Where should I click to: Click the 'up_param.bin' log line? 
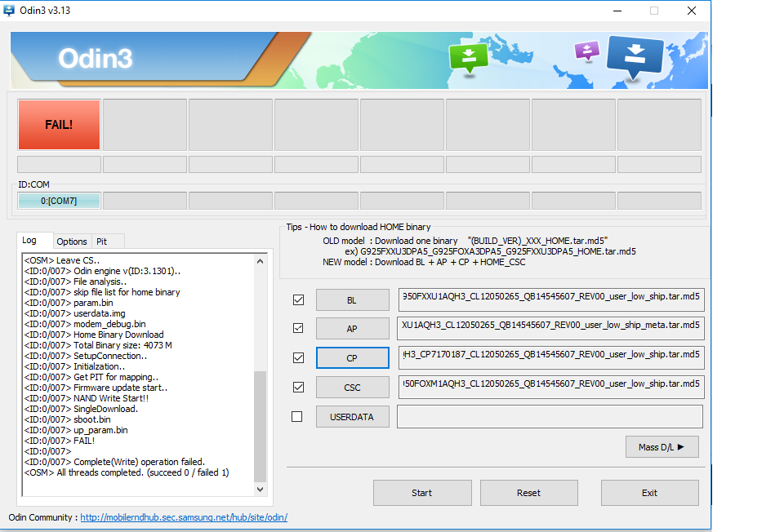coord(76,430)
